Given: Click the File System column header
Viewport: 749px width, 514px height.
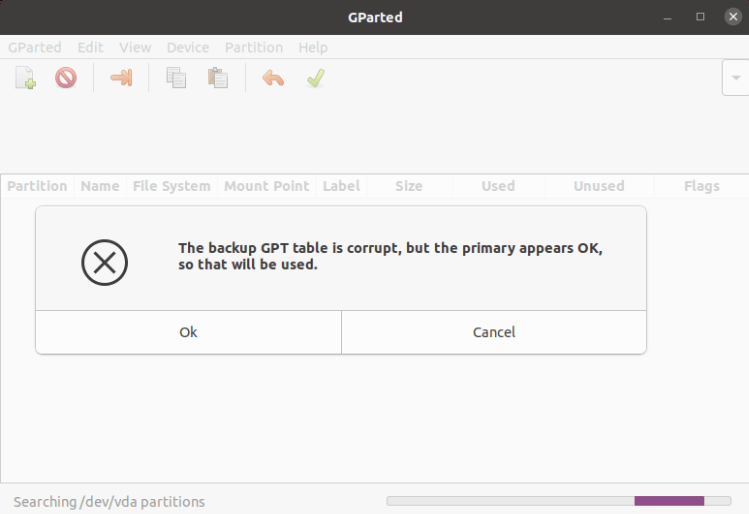Looking at the screenshot, I should (x=172, y=186).
